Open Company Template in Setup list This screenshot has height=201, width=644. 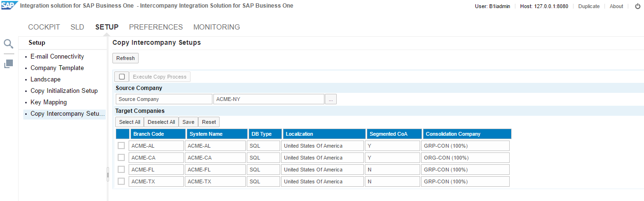click(x=57, y=68)
